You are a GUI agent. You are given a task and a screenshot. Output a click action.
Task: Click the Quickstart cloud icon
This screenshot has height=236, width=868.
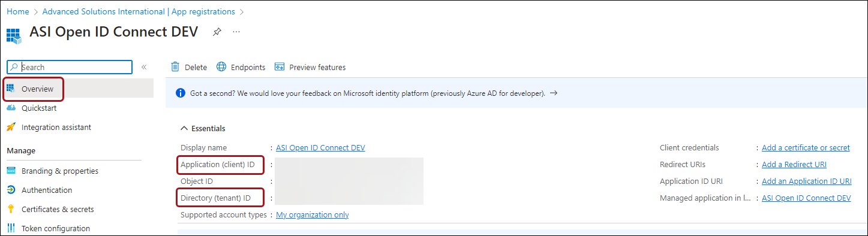[x=11, y=108]
